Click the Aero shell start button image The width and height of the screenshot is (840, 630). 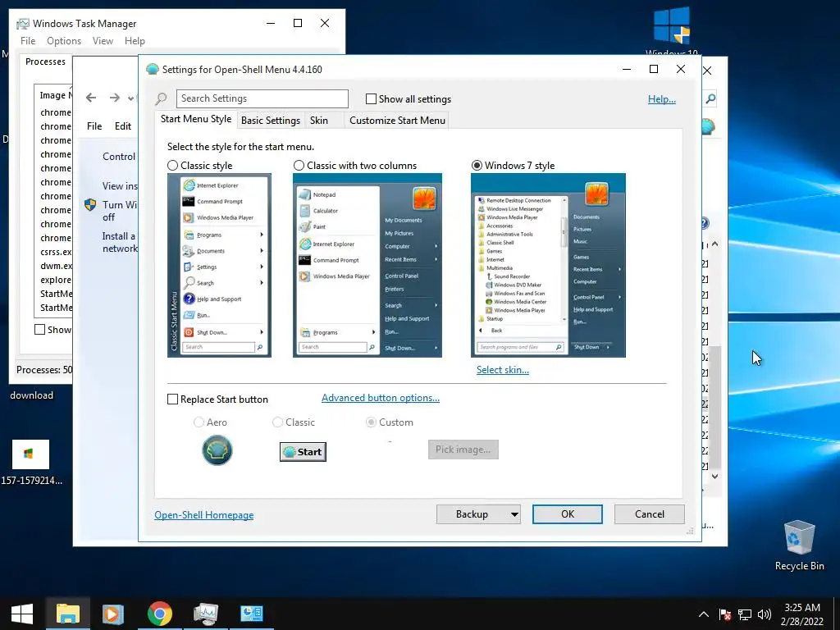217,450
